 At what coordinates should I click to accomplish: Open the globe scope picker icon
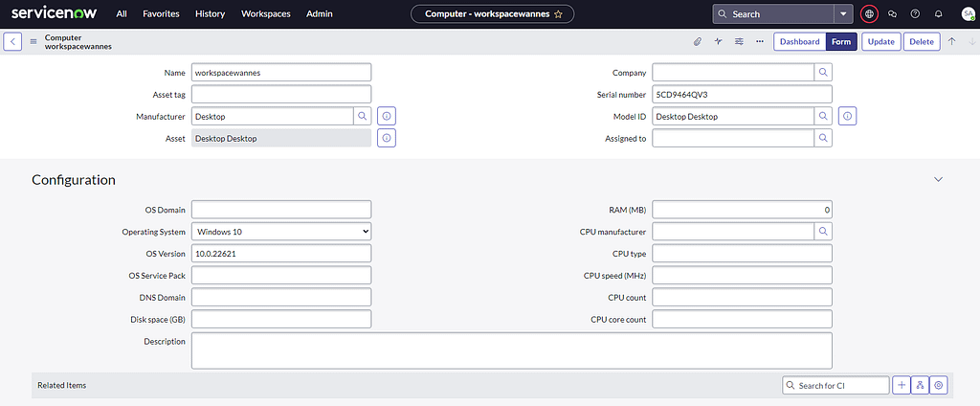[869, 14]
